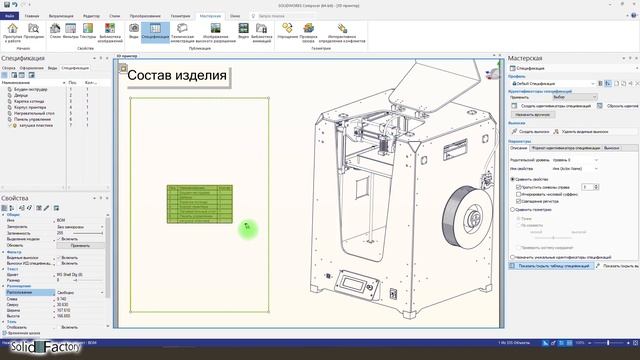Click the first icon in the Спецификация panel toolbar
The width and height of the screenshot is (640, 360).
pyautogui.click(x=4, y=75)
